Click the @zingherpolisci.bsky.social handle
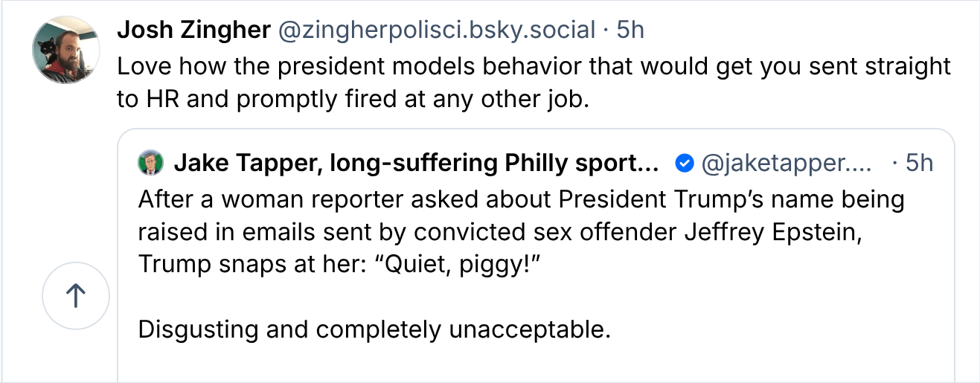The width and height of the screenshot is (980, 383). [x=436, y=30]
